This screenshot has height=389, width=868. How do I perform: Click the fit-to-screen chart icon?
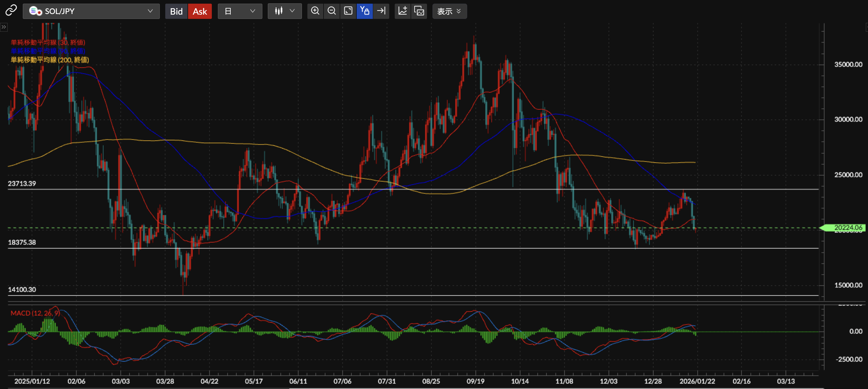pos(348,11)
